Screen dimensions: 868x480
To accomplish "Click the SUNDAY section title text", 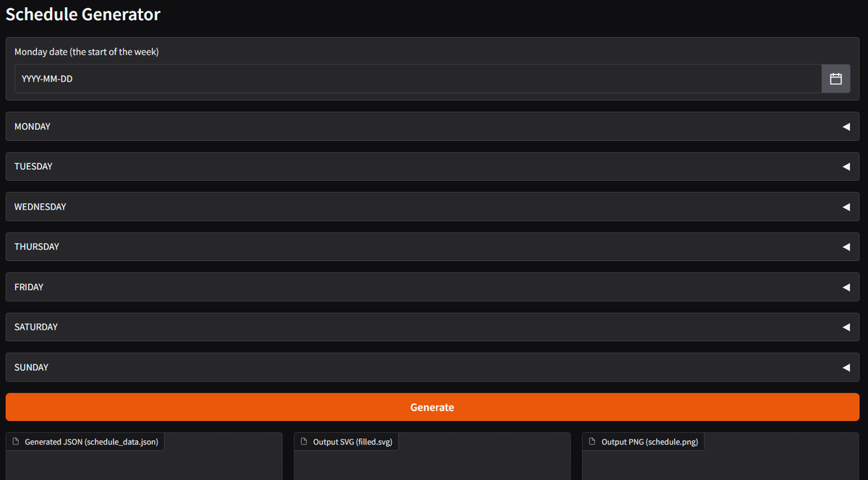I will tap(32, 367).
